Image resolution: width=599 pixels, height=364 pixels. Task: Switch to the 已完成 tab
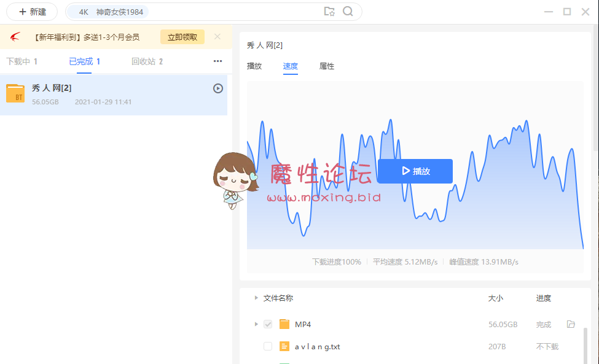click(84, 61)
